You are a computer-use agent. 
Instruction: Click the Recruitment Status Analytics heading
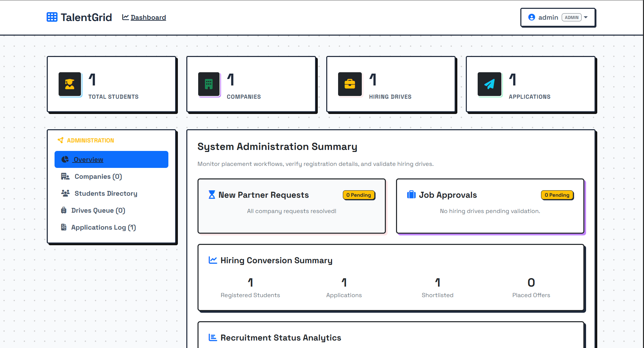pyautogui.click(x=281, y=338)
